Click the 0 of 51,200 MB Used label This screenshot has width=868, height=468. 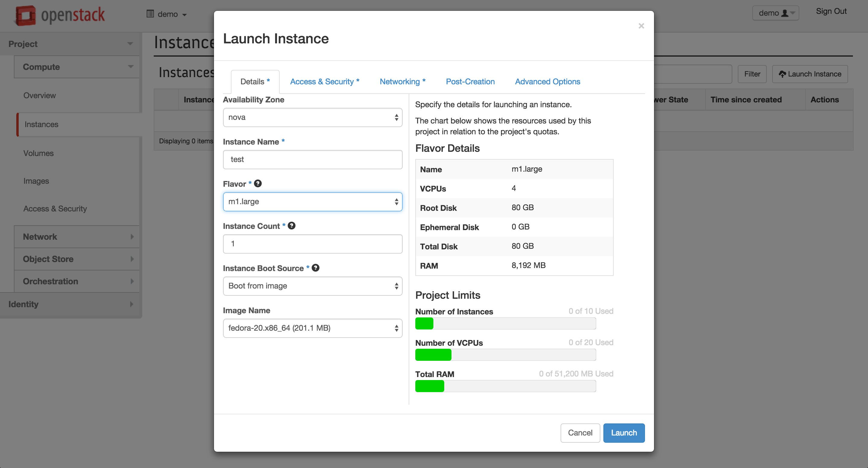(x=576, y=374)
